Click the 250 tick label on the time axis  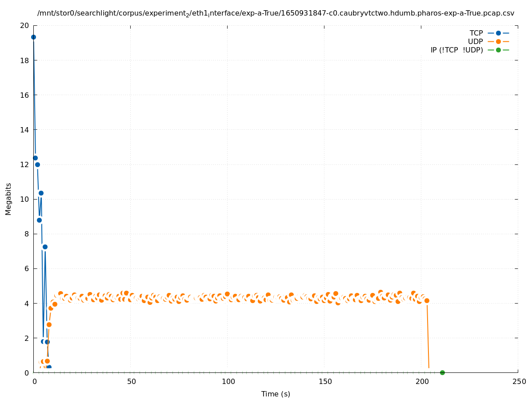click(x=519, y=382)
